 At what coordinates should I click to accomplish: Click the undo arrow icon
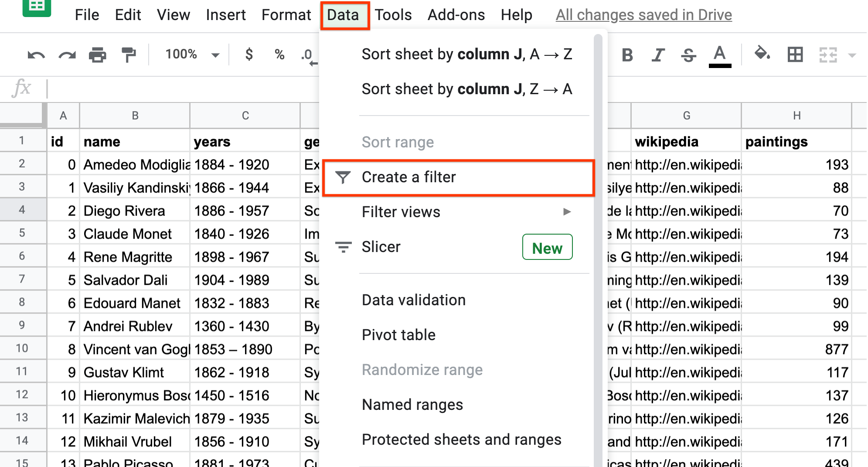coord(36,55)
